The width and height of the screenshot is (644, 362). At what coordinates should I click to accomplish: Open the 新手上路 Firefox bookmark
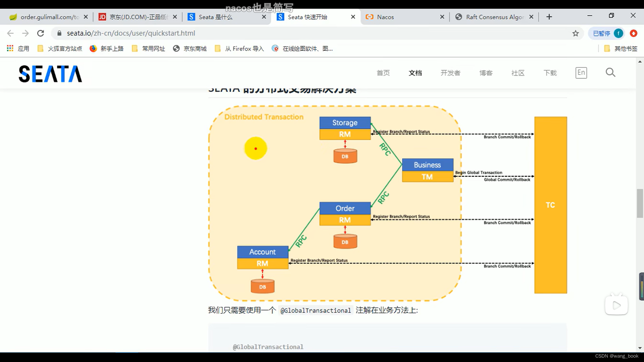[x=107, y=49]
